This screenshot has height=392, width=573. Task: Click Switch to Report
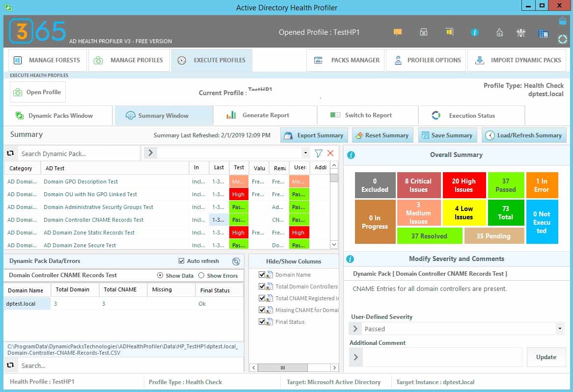(x=368, y=115)
